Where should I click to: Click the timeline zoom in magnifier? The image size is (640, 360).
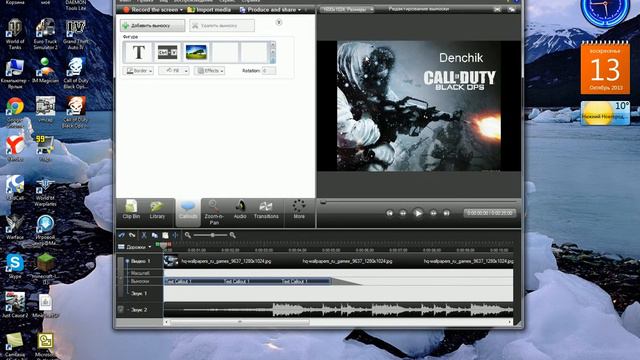point(233,235)
